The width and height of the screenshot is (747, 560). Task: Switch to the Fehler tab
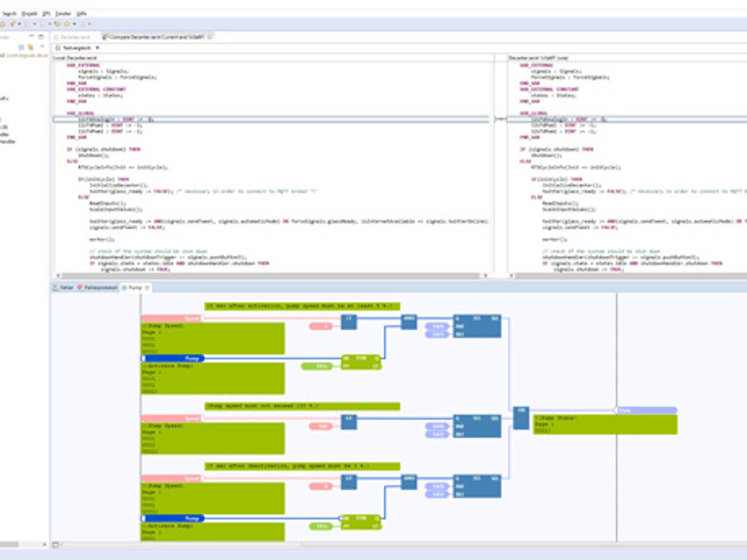[63, 287]
